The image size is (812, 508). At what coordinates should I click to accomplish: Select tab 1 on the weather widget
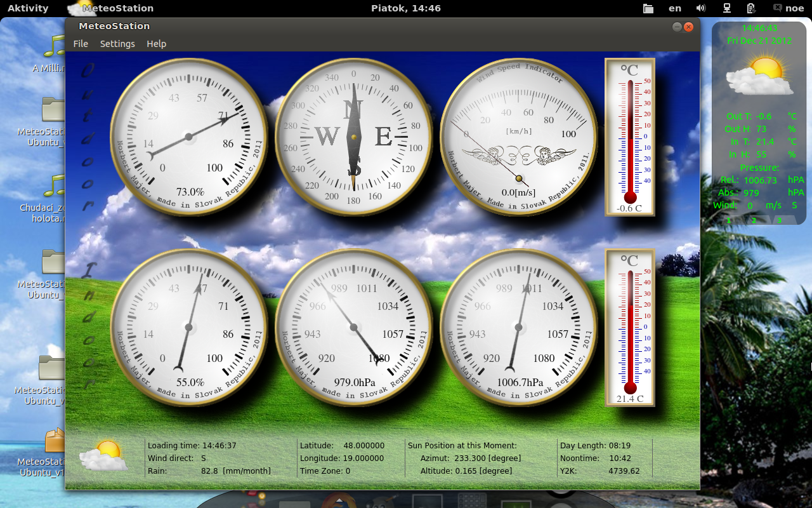[728, 220]
